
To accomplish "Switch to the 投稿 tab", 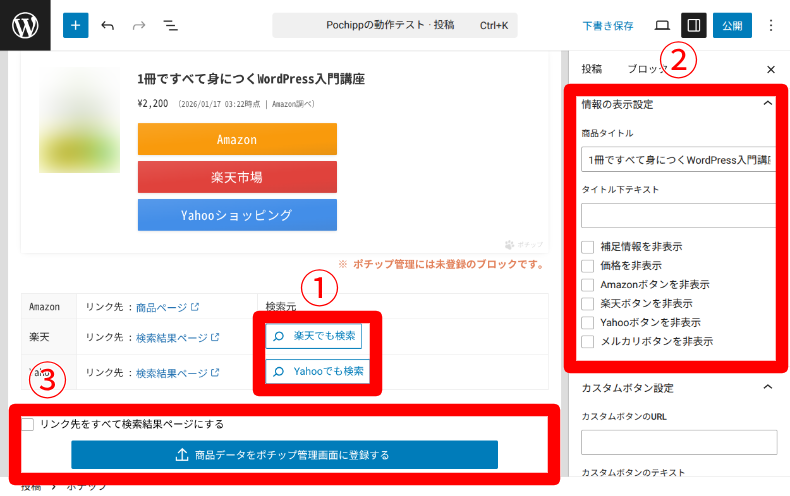I will click(591, 69).
